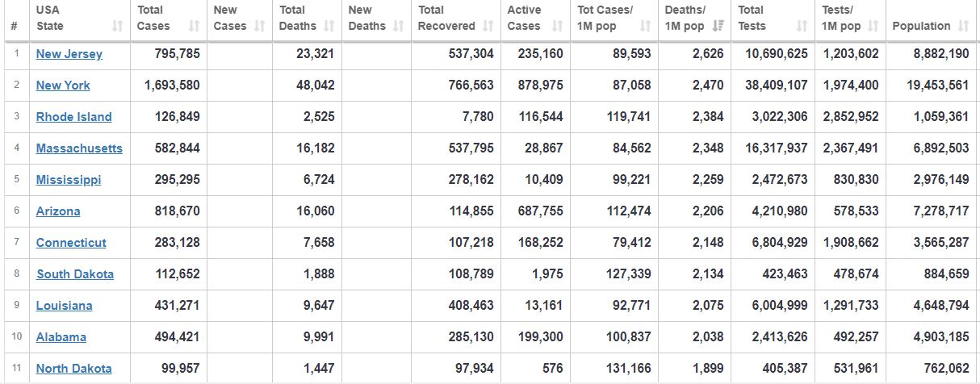Sort Active Cases column using arrows
This screenshot has height=384, width=980.
click(x=558, y=26)
